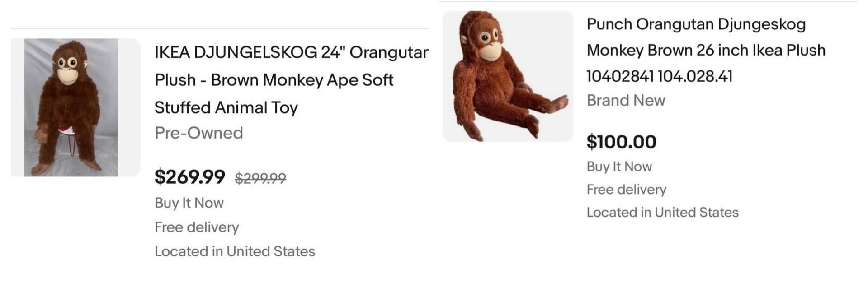868x292 pixels.
Task: Click Located in United States on left listing
Action: (x=235, y=251)
